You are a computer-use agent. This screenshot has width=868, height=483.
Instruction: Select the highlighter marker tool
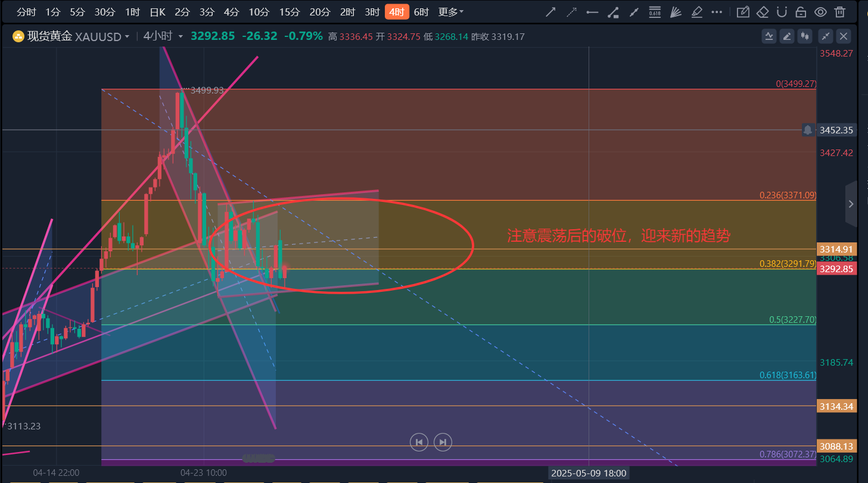point(697,12)
